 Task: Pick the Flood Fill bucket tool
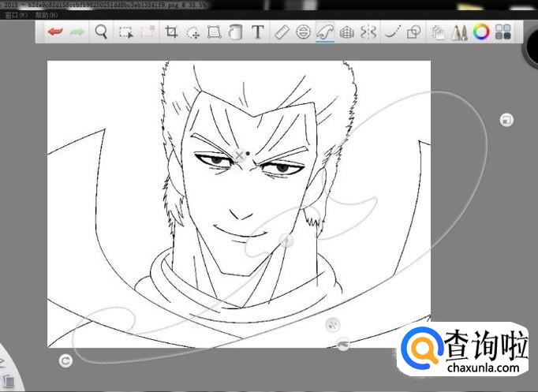[x=235, y=32]
